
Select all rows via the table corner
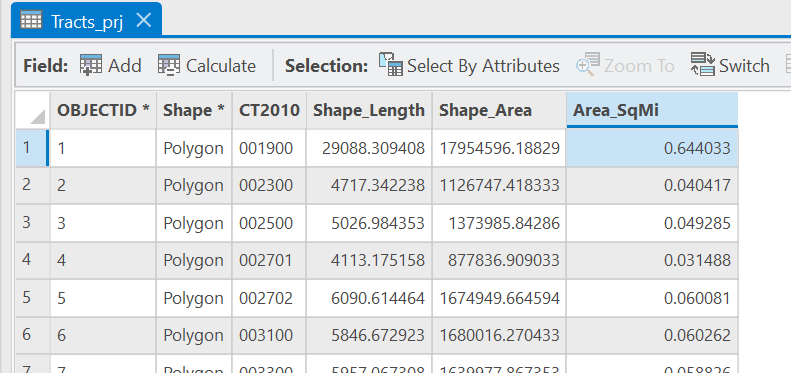point(33,110)
